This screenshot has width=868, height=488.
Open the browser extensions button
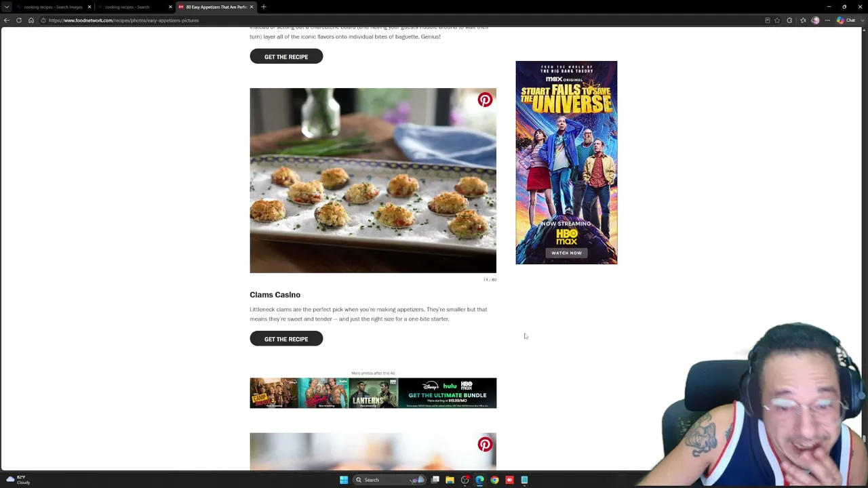click(x=789, y=20)
